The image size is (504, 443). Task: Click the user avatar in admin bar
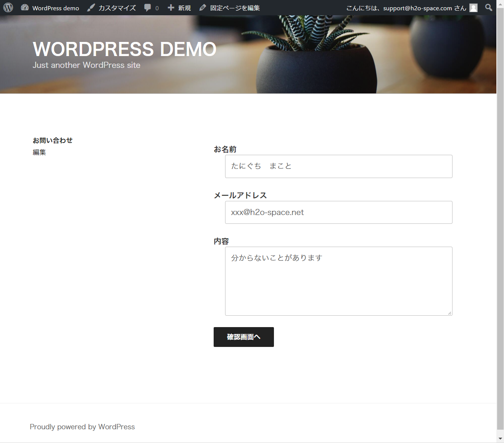tap(473, 8)
